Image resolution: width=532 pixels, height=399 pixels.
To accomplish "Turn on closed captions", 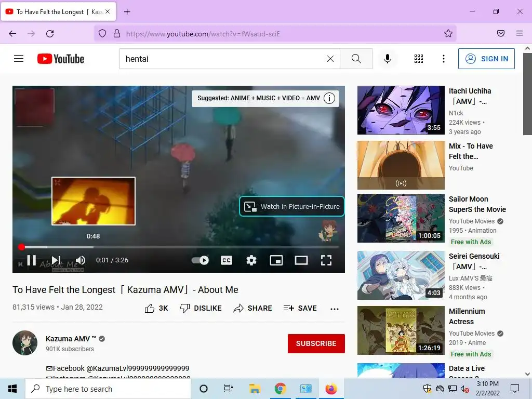I will pyautogui.click(x=227, y=260).
